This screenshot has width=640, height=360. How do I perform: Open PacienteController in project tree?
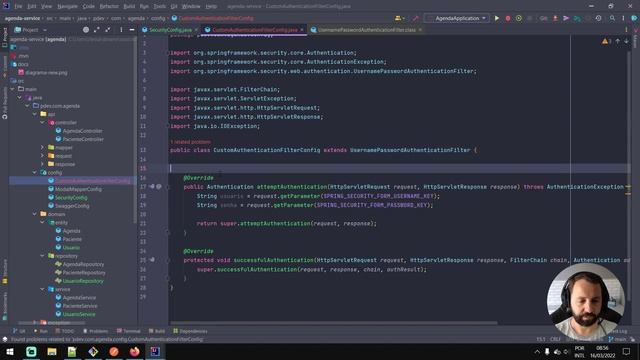[83, 139]
